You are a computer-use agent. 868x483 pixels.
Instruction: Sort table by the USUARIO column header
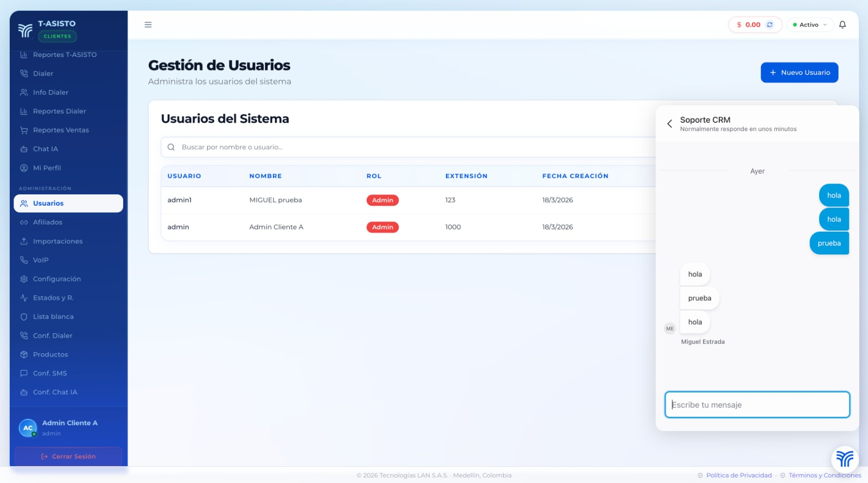184,176
